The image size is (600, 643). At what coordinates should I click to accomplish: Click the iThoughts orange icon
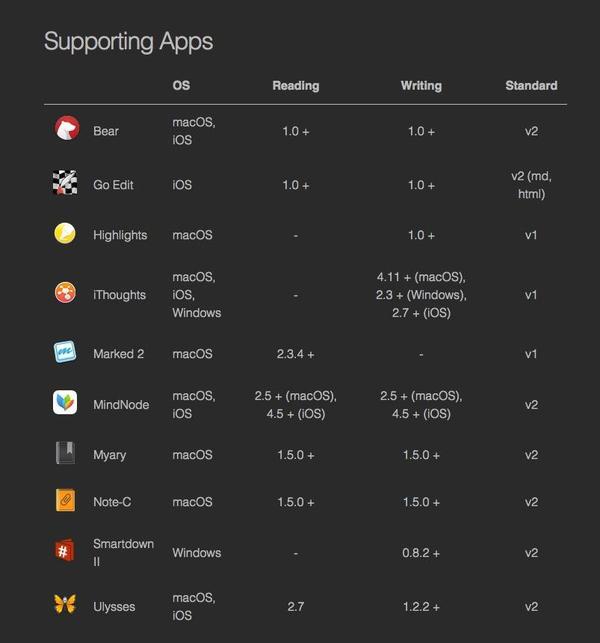(x=65, y=293)
